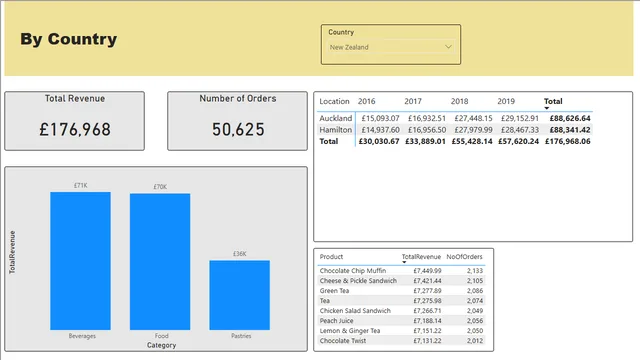
Task: Click the Food bar in chart
Action: [x=160, y=262]
